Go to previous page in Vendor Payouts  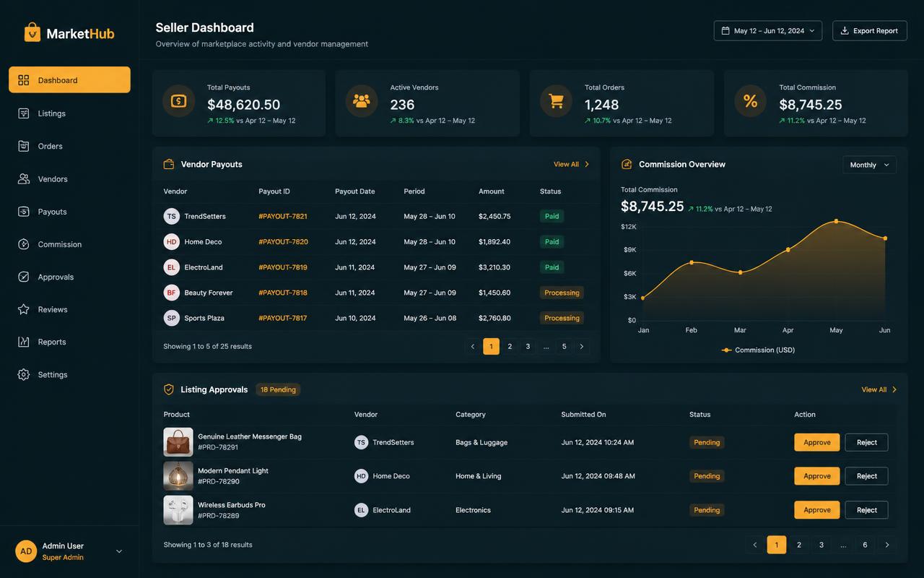(x=473, y=346)
